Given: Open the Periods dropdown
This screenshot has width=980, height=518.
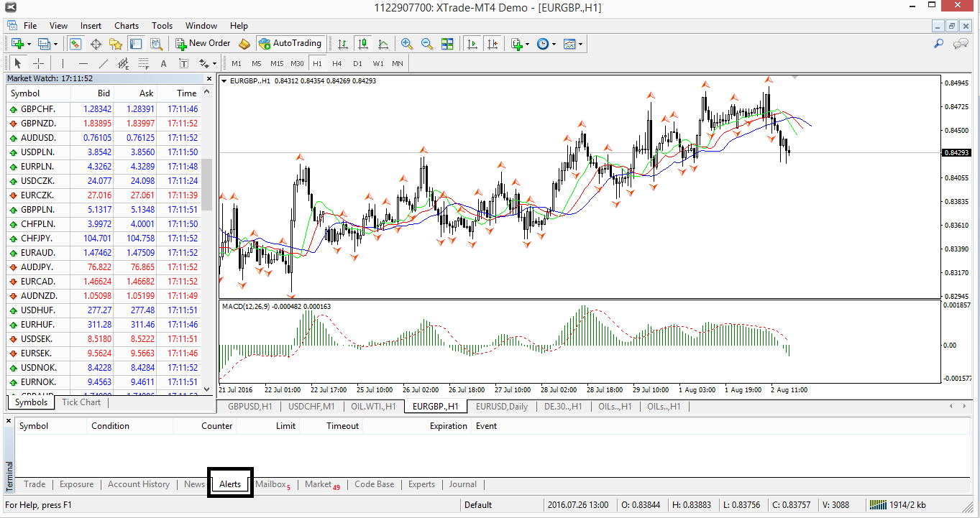Looking at the screenshot, I should pyautogui.click(x=546, y=44).
